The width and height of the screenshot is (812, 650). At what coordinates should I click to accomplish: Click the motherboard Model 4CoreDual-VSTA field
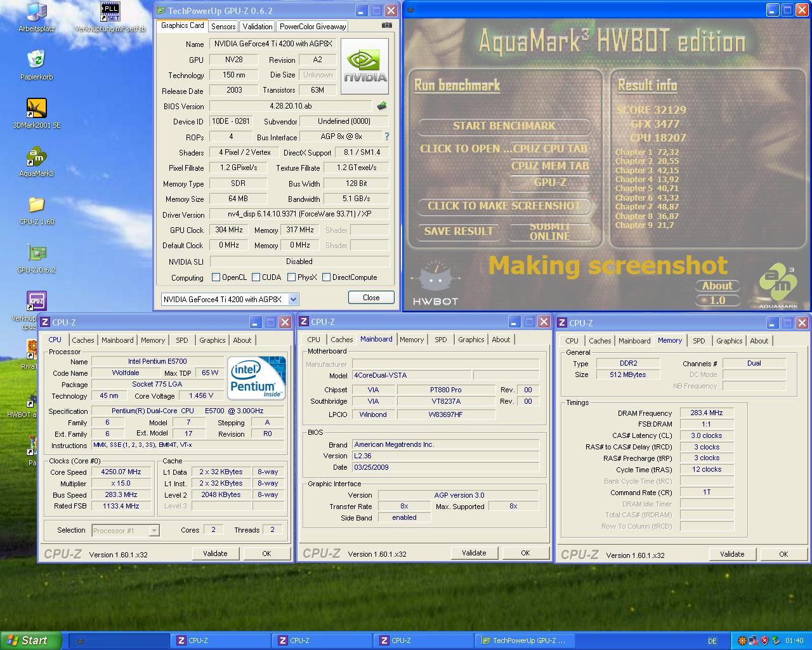point(411,375)
